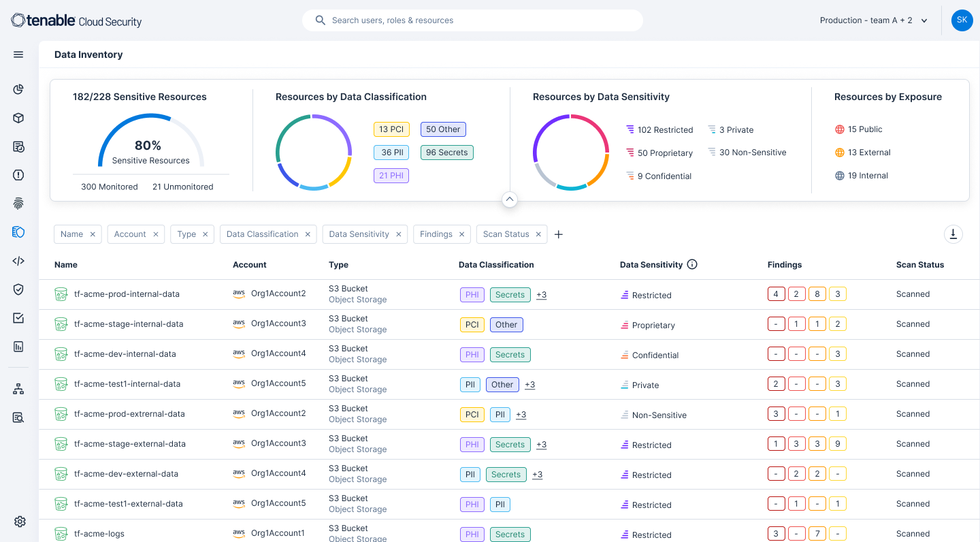Open the Findings filter dropdown

pos(436,234)
